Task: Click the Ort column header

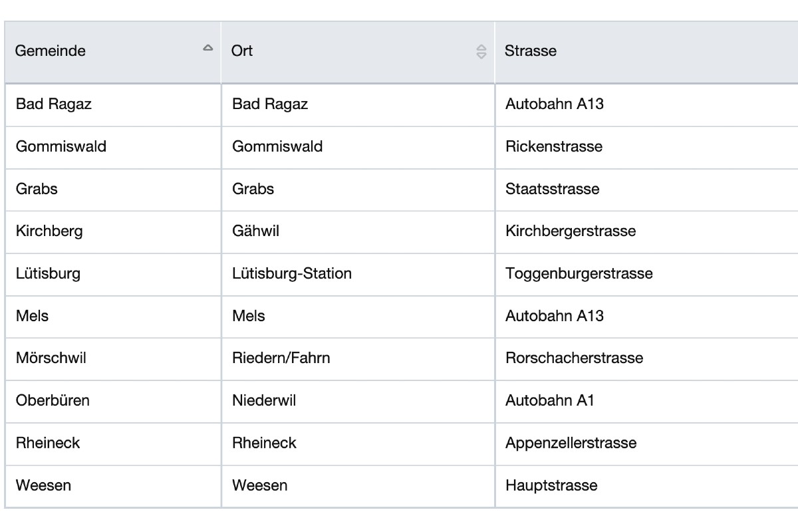Action: (x=241, y=51)
